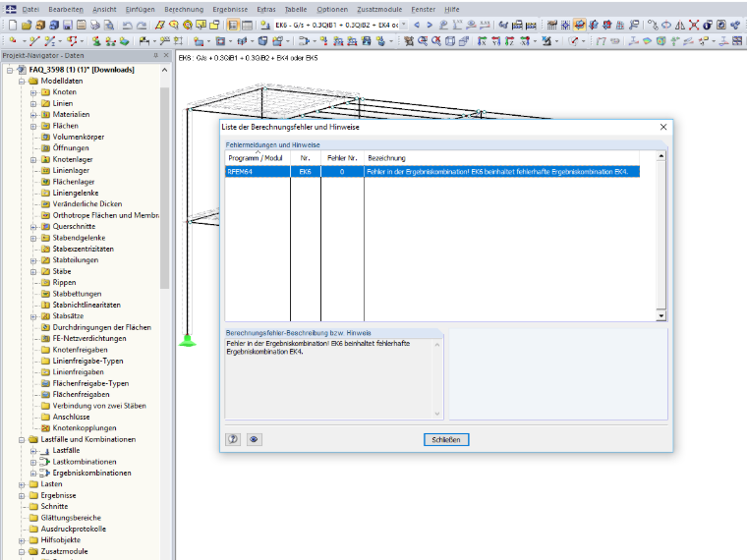Click the pin icon of Projekt-Navigator
The height and width of the screenshot is (560, 747).
(x=155, y=55)
